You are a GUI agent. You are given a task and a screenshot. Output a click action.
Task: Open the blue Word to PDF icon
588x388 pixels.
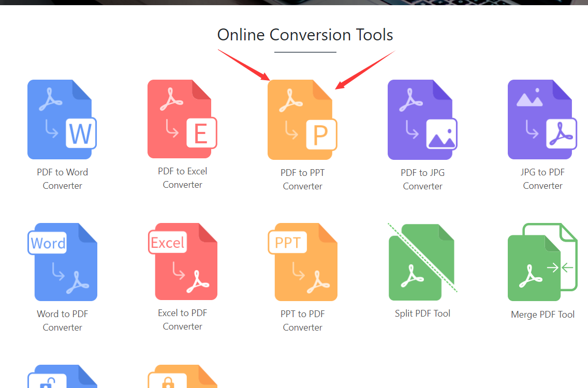click(62, 262)
